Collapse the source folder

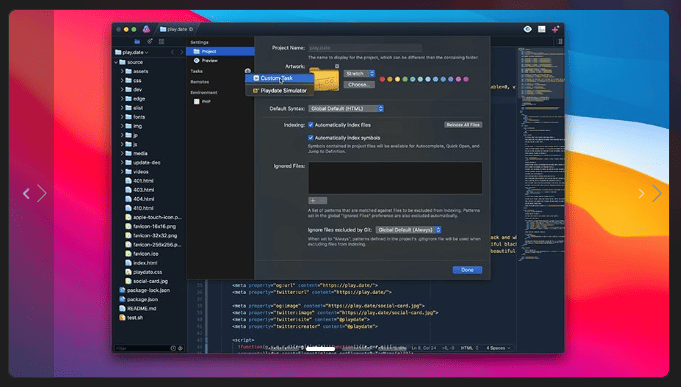click(116, 62)
